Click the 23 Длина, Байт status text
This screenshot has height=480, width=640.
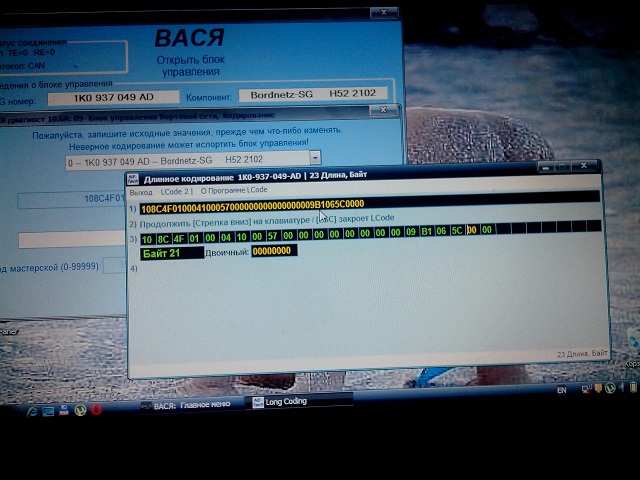tap(582, 354)
